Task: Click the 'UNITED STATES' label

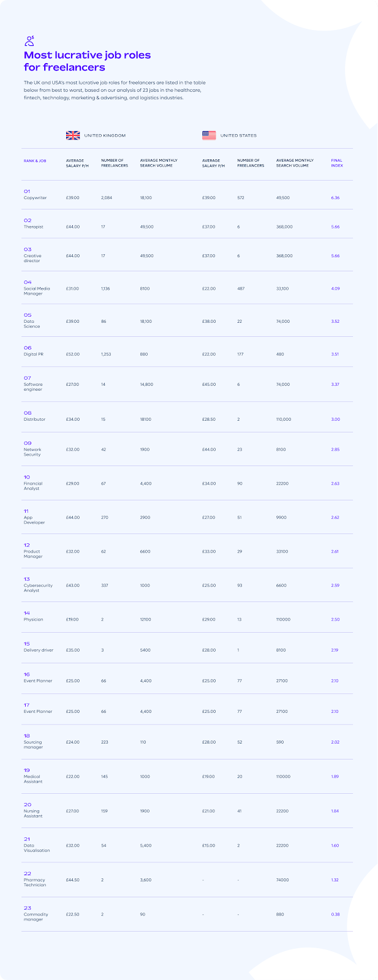Action: 238,135
